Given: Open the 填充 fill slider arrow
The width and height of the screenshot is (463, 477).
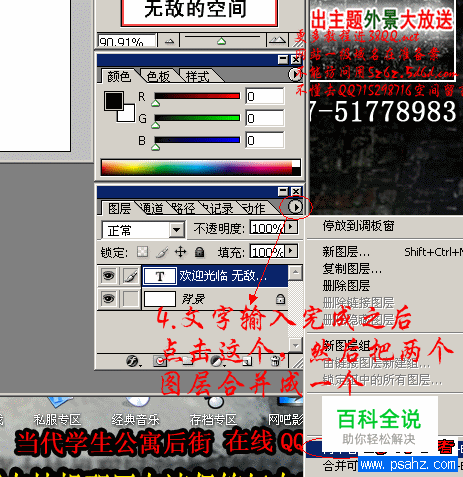Looking at the screenshot, I should point(291,251).
